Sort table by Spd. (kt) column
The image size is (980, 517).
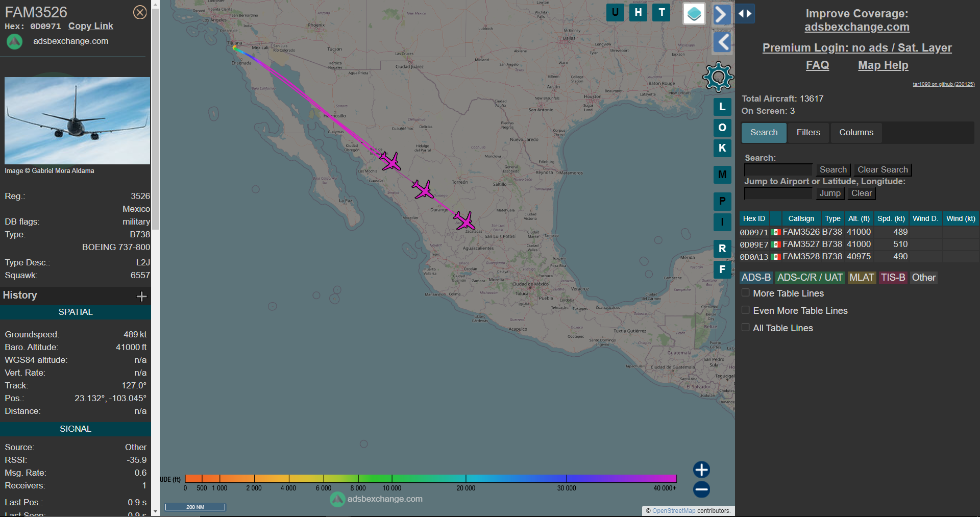click(891, 218)
